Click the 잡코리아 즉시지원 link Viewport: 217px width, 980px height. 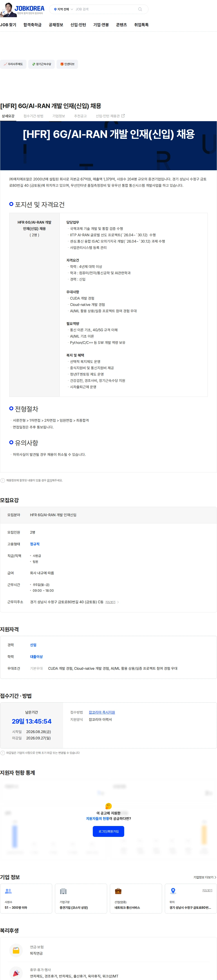(102, 712)
